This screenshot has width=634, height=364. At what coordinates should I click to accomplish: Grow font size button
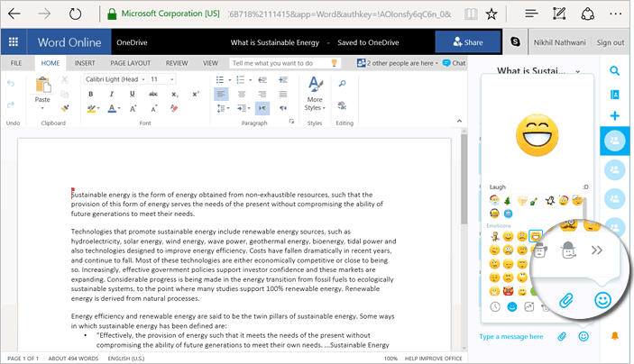[133, 108]
